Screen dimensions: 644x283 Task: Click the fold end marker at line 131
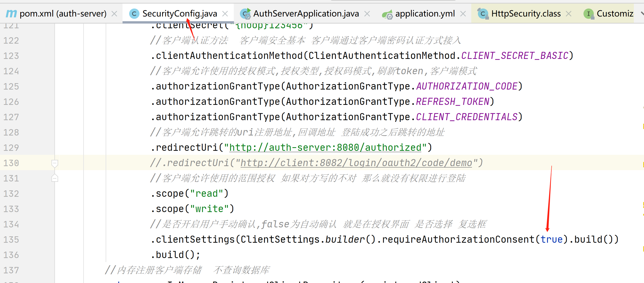54,178
